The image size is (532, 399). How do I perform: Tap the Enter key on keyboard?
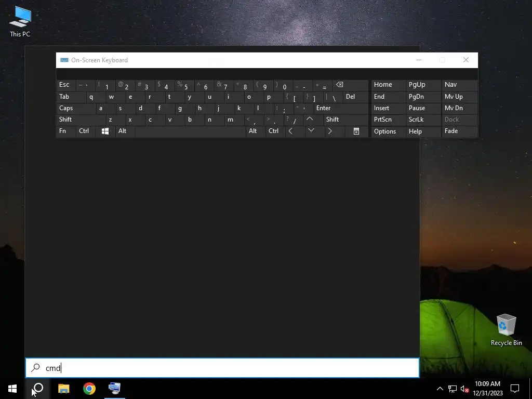pyautogui.click(x=340, y=108)
